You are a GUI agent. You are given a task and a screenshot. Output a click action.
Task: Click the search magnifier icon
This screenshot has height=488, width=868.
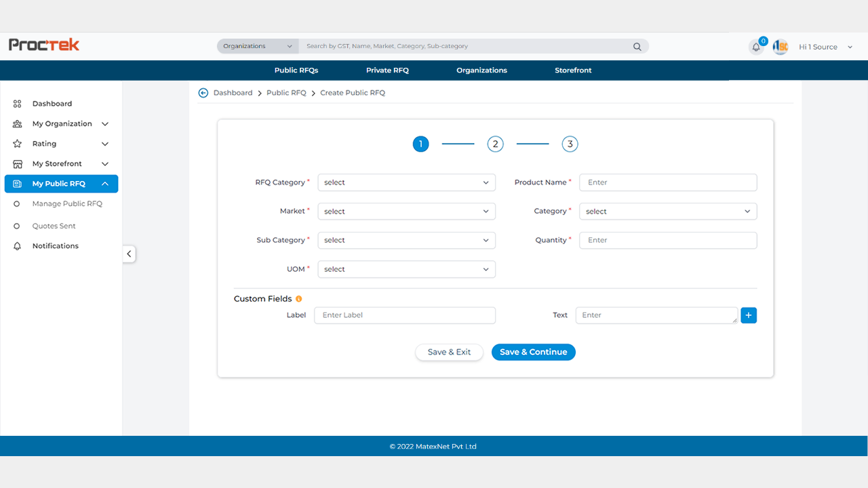637,47
